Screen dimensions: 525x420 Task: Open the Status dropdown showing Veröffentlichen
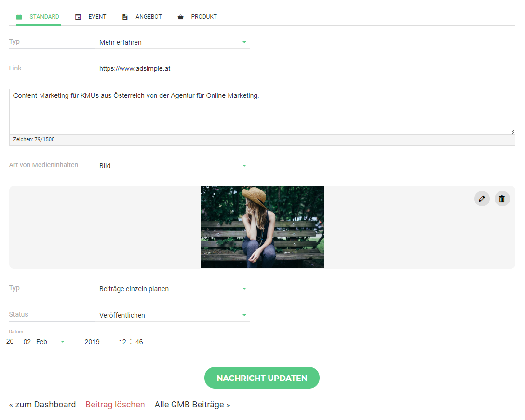244,315
